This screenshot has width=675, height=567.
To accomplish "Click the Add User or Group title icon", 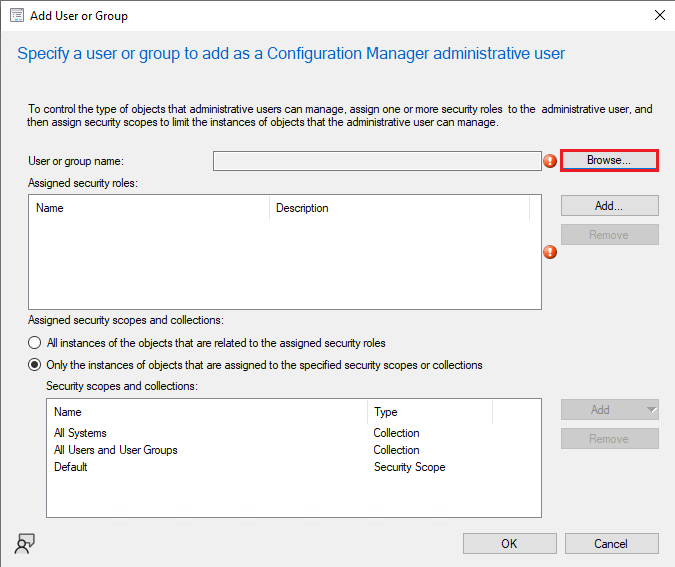I will coord(17,15).
